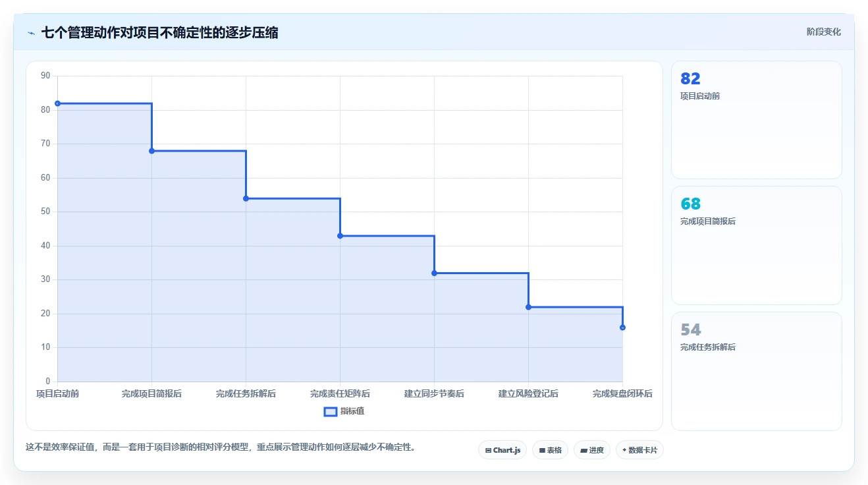Click the data point at 完成责任矩阵后 (43)
The height and width of the screenshot is (485, 868).
[340, 236]
